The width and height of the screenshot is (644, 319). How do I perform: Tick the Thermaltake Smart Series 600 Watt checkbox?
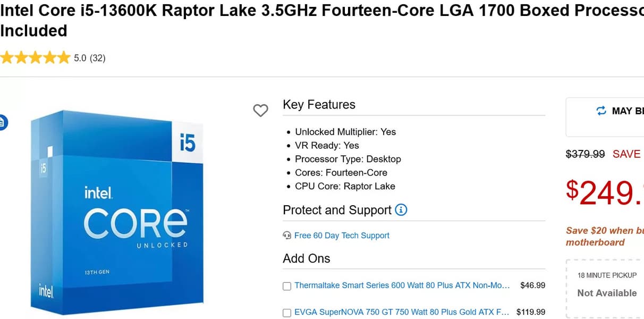pyautogui.click(x=287, y=286)
